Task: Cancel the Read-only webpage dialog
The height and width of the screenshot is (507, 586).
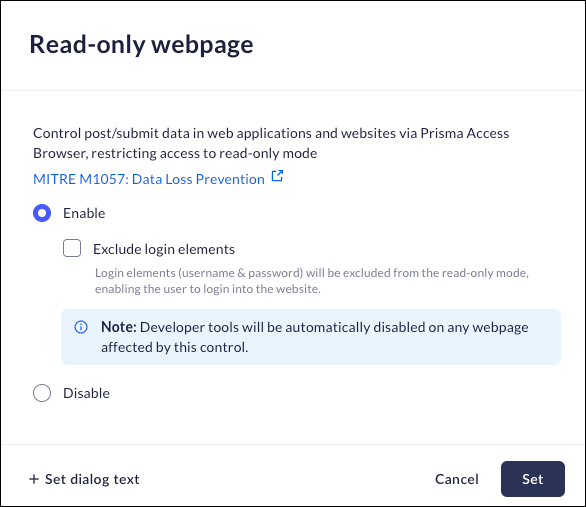Action: [456, 479]
